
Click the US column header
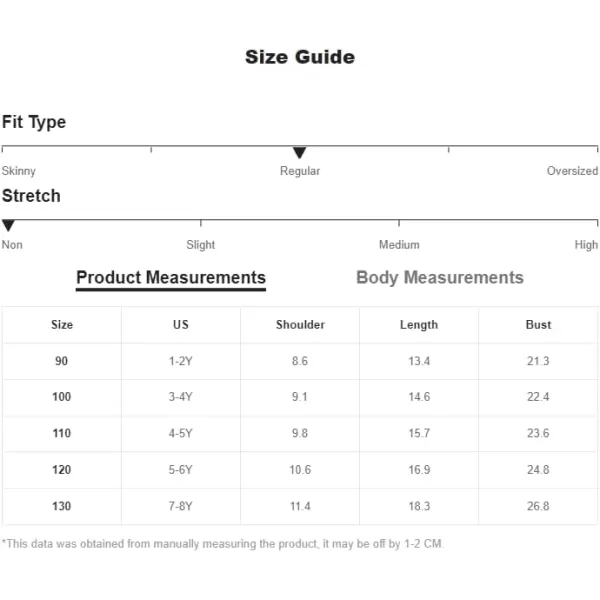tap(181, 325)
